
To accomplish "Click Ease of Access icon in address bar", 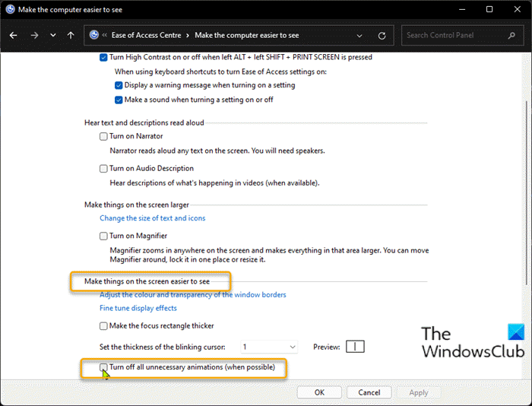I will tap(94, 35).
